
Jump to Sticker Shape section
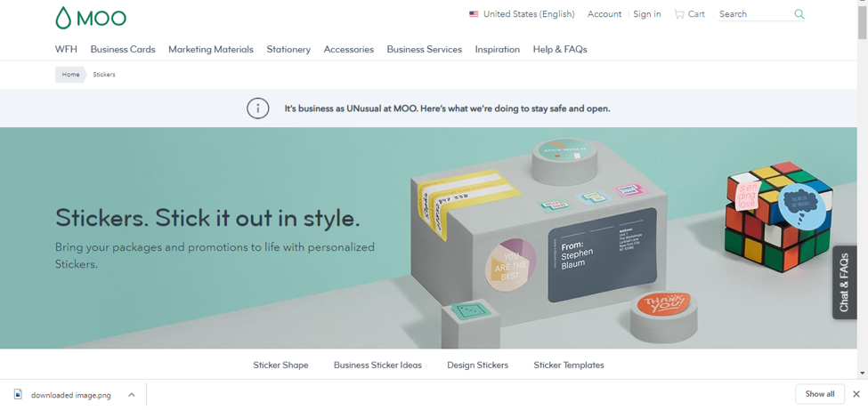coord(280,366)
